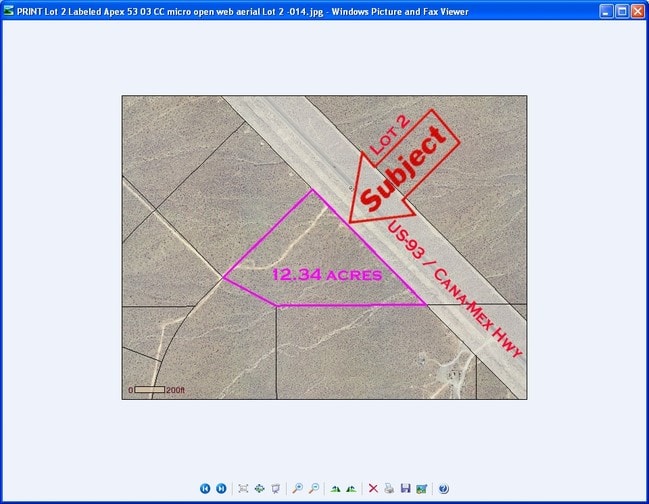
Task: Close the Picture and Fax Viewer window
Action: [x=637, y=11]
